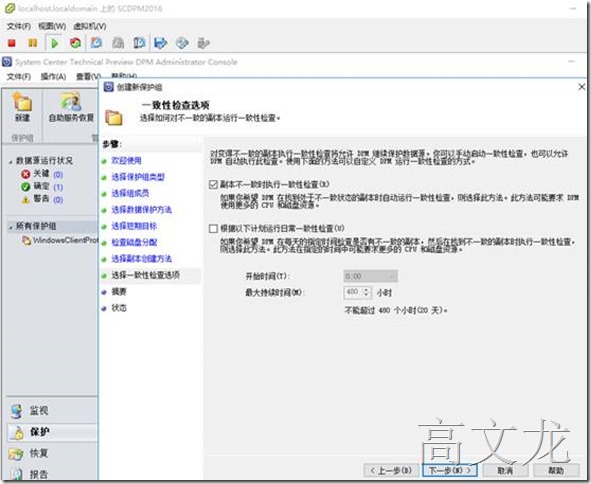Toggle 副本不一致时执行一致性检查 checkbox
Viewport: 591px width, 484px height.
[x=213, y=184]
